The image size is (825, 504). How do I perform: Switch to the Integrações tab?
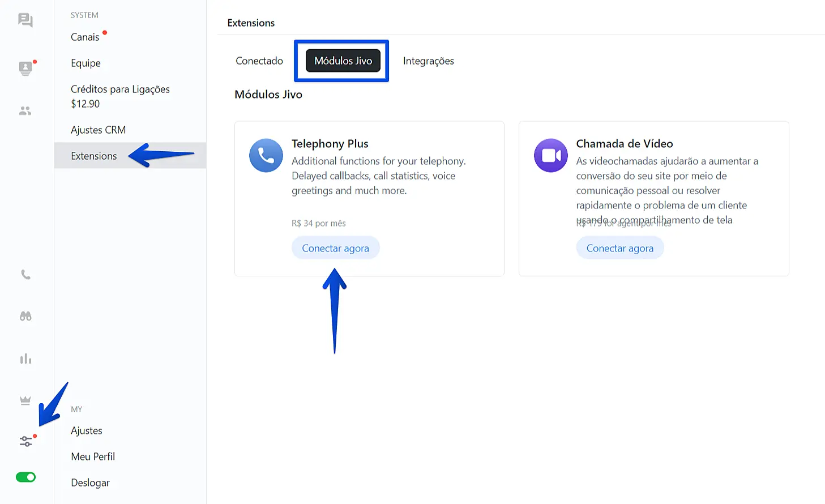[429, 61]
